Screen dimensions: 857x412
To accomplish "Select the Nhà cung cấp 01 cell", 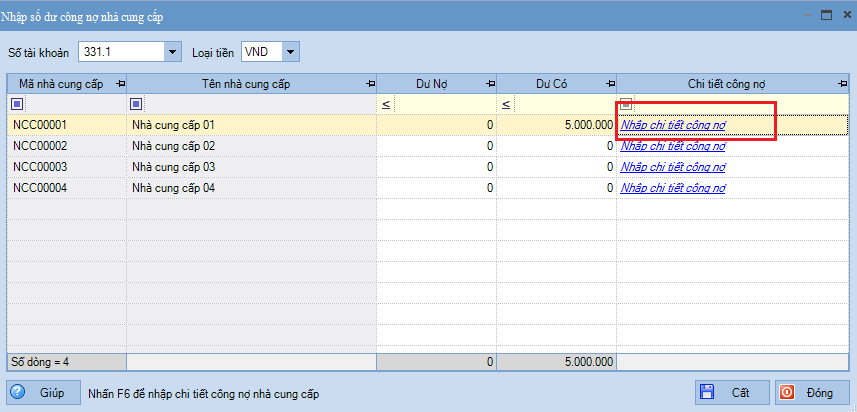I will pyautogui.click(x=251, y=125).
